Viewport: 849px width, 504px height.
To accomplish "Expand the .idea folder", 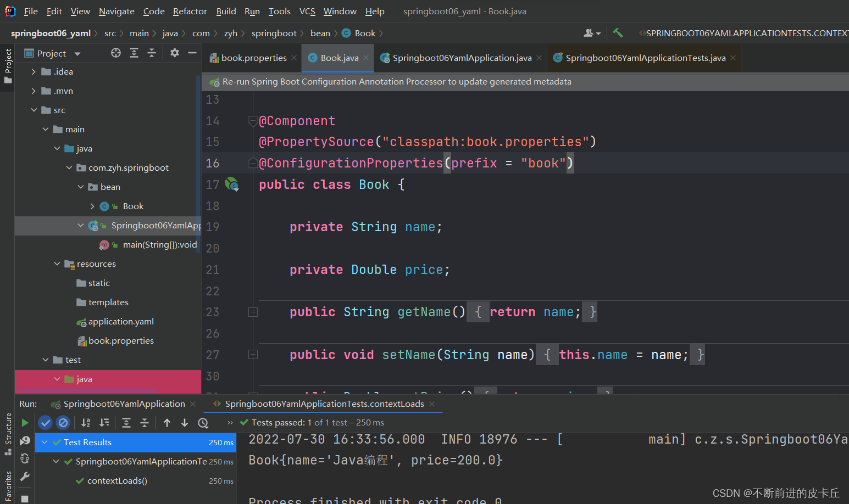I will click(x=34, y=72).
